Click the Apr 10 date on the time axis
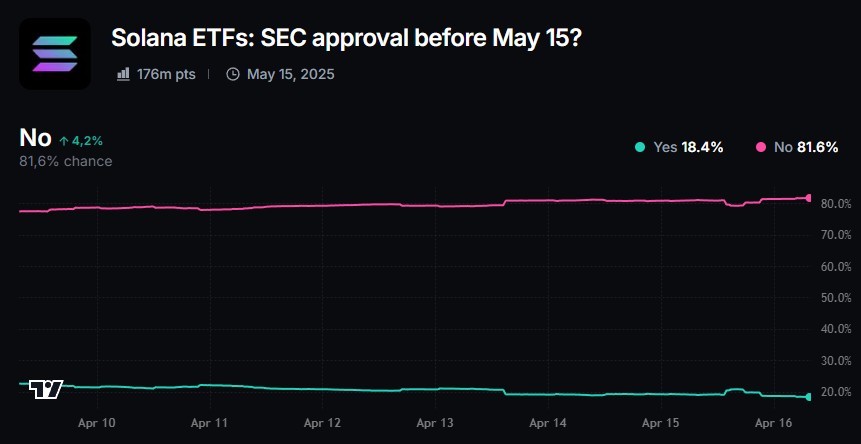This screenshot has width=861, height=444. point(97,423)
